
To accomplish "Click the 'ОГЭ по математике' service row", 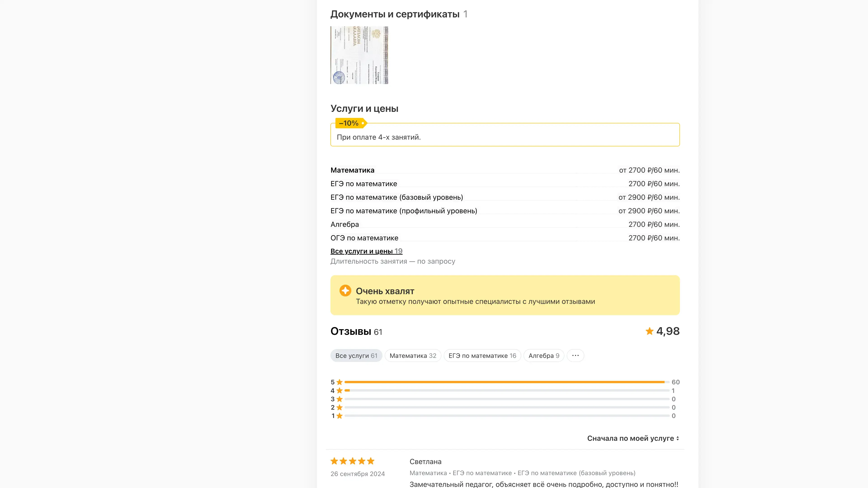I will [x=364, y=238].
